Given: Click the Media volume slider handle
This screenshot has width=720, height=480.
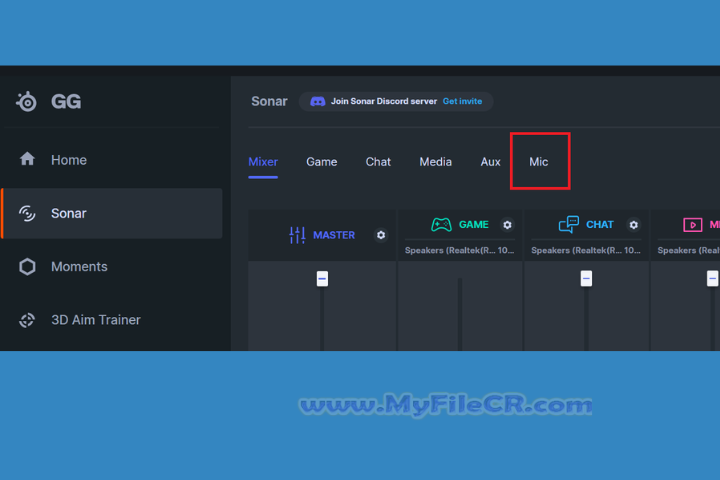Looking at the screenshot, I should click(x=712, y=278).
